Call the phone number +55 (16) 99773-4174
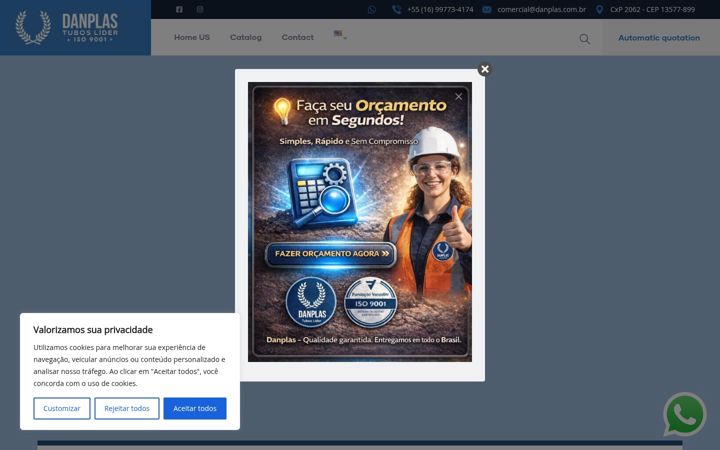 [x=440, y=10]
